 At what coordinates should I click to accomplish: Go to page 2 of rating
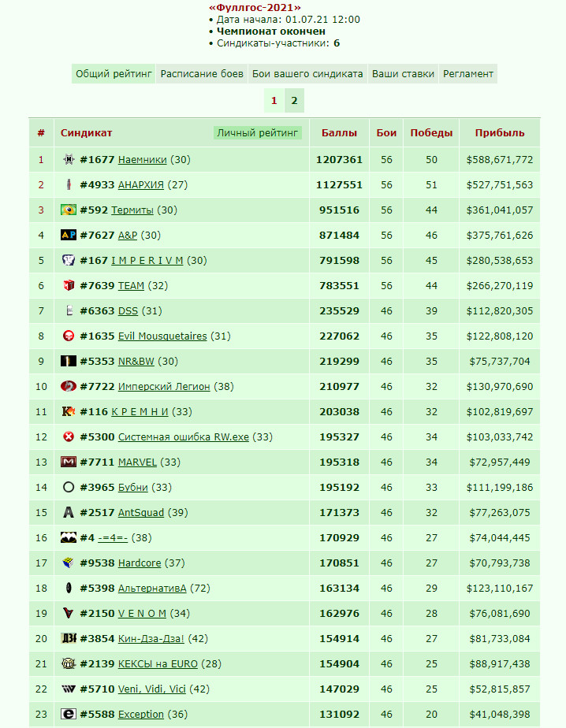point(294,100)
